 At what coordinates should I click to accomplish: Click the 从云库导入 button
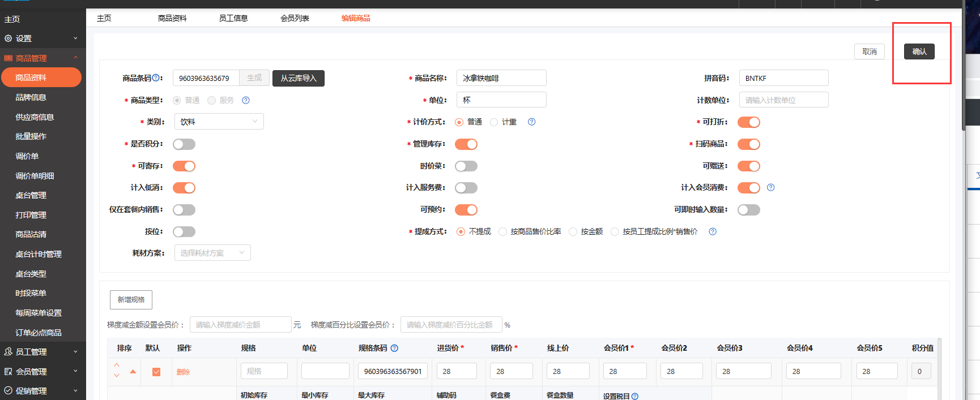(x=299, y=78)
